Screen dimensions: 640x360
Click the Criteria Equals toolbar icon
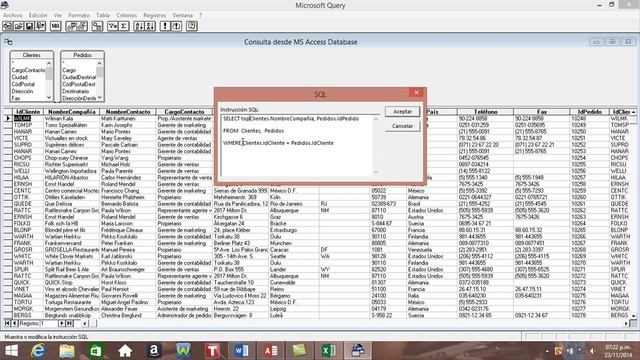click(x=113, y=26)
